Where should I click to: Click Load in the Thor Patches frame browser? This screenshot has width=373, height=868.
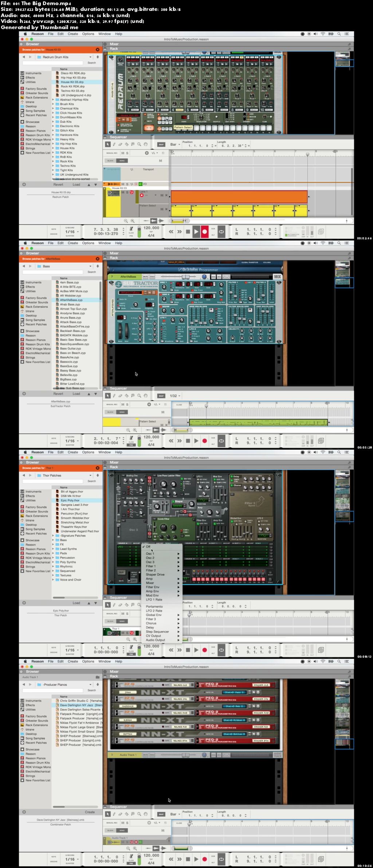point(76,603)
